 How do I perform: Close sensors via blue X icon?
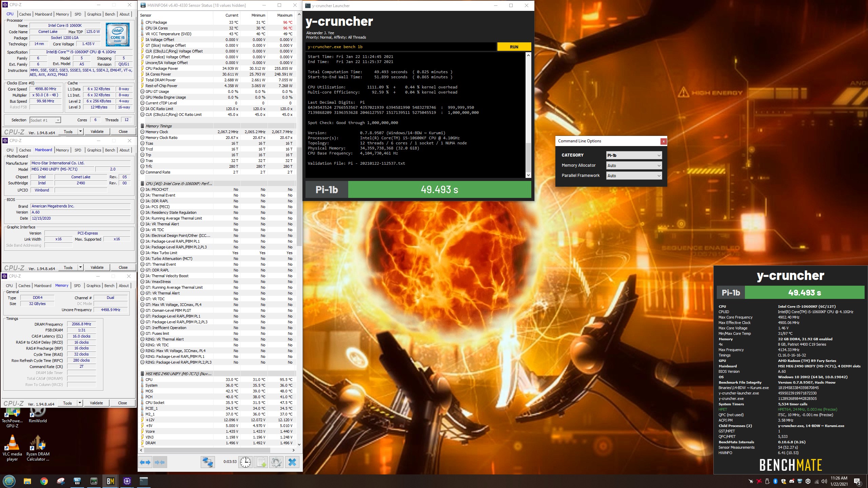[x=292, y=462]
